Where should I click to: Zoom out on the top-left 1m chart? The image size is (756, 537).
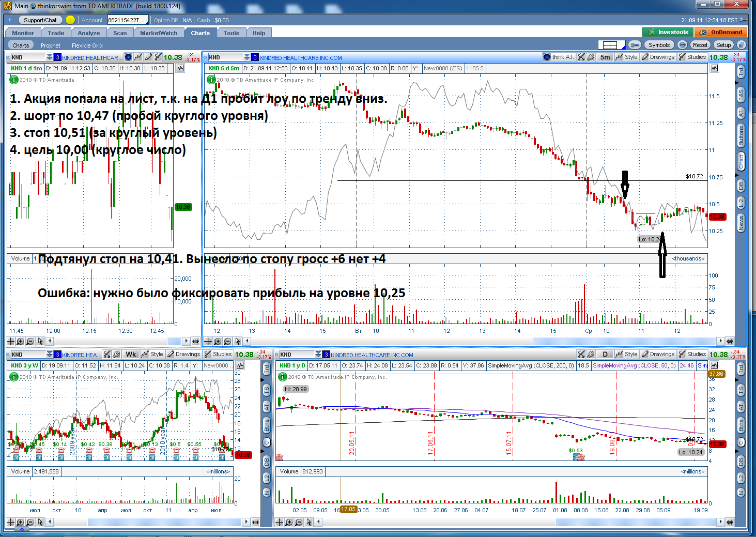[30, 341]
